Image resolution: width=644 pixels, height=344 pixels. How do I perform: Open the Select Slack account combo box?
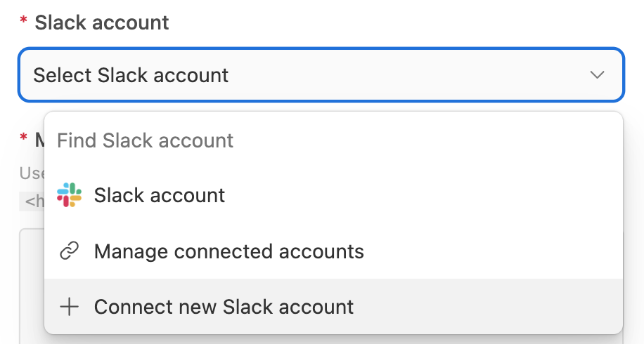pyautogui.click(x=321, y=74)
